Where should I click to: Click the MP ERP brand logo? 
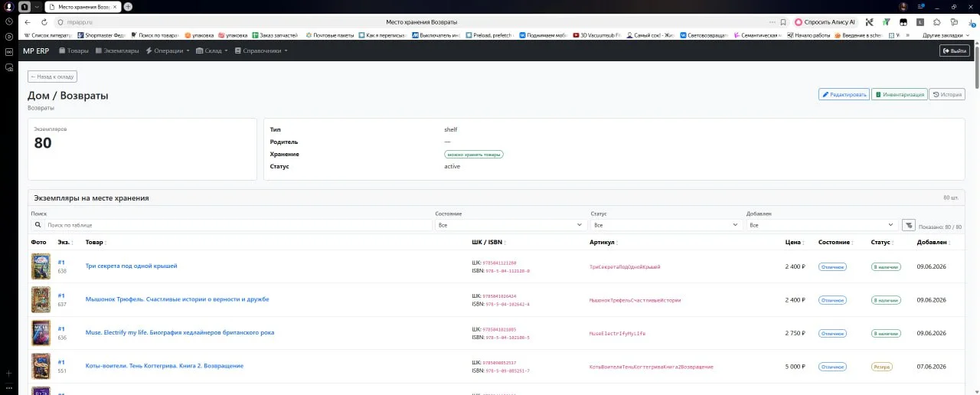click(35, 51)
